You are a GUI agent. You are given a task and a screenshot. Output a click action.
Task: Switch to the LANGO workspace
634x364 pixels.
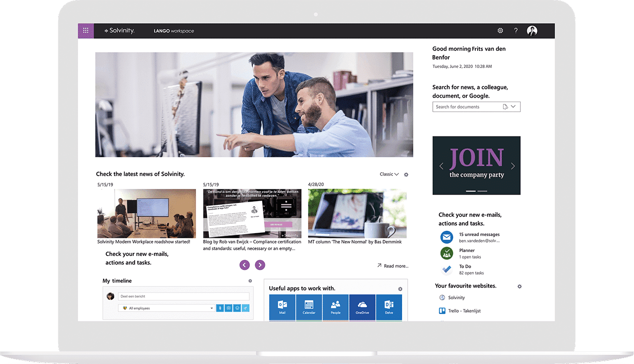(x=174, y=30)
